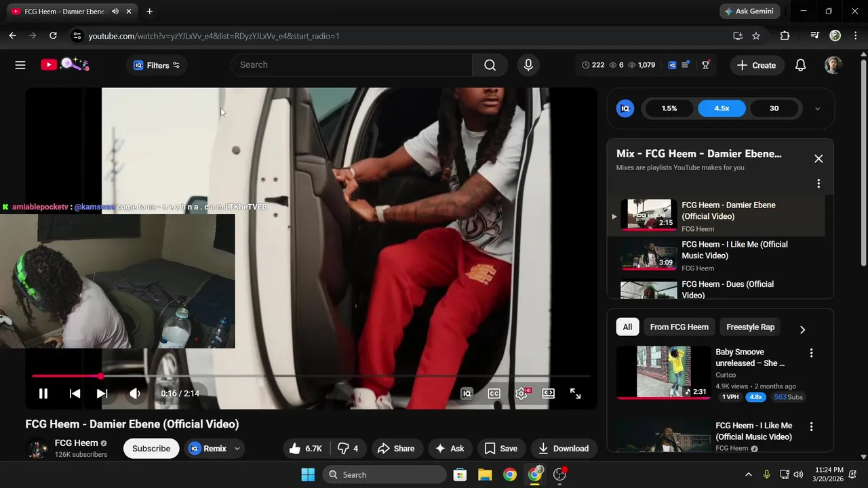Open File Explorer from taskbar
The height and width of the screenshot is (488, 868).
(485, 475)
